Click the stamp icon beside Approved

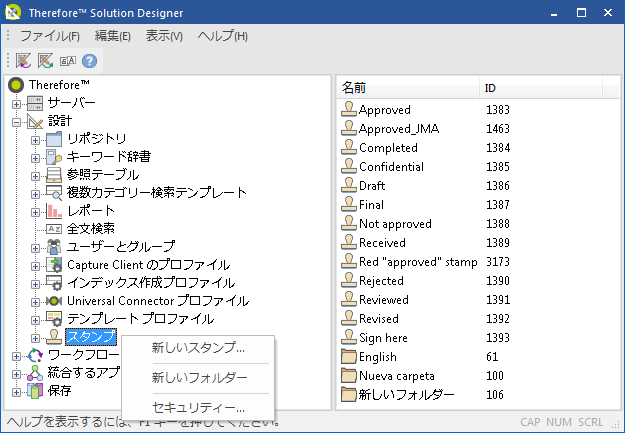pyautogui.click(x=349, y=109)
